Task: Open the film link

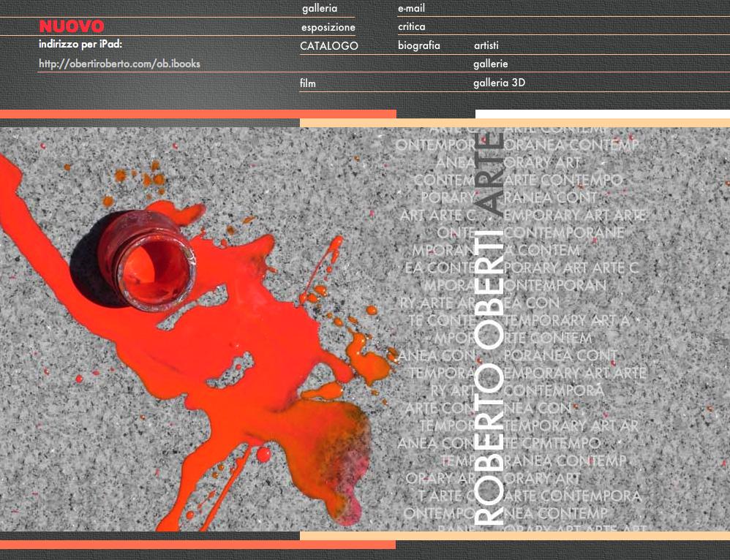Action: click(x=308, y=83)
